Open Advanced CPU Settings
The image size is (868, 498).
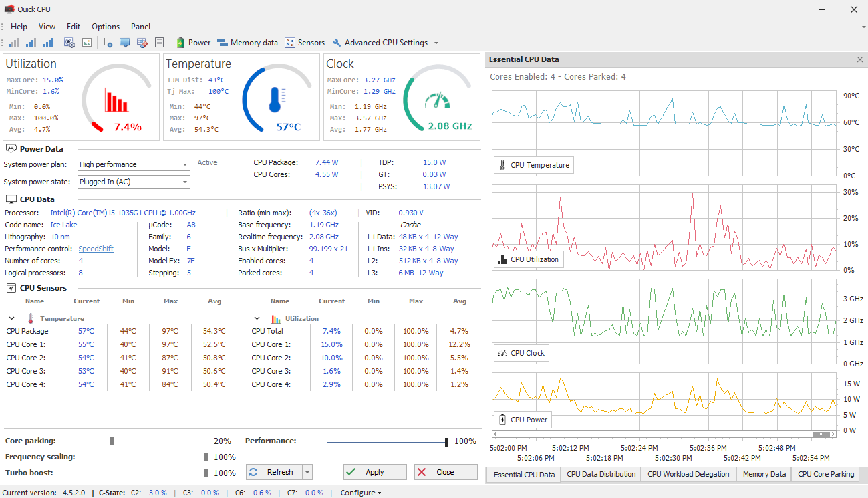pyautogui.click(x=380, y=43)
